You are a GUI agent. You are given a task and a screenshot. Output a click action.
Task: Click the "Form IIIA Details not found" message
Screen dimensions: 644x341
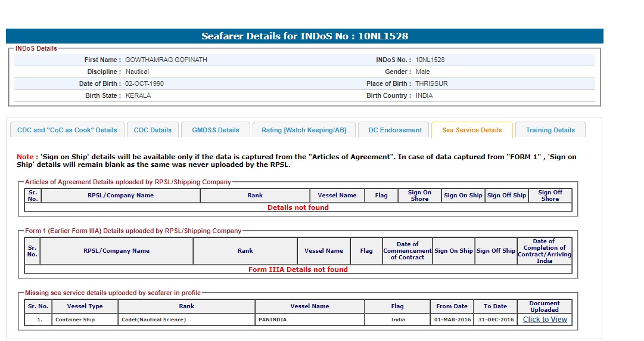(x=298, y=269)
